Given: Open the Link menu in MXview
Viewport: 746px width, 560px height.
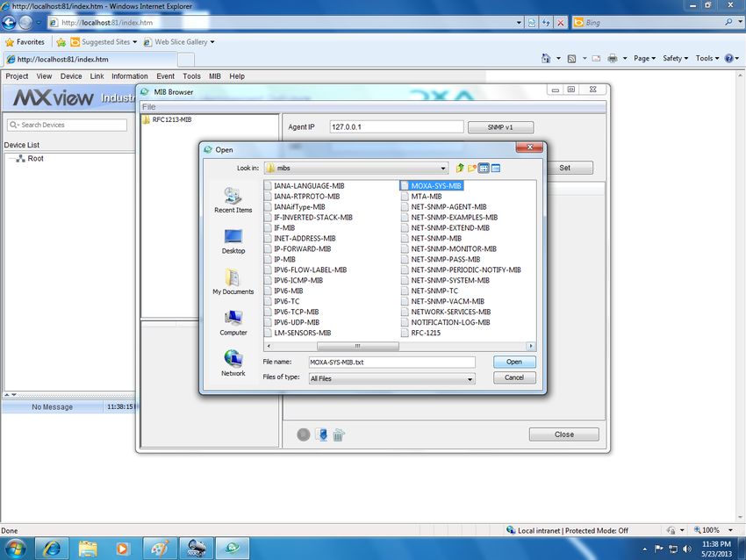Looking at the screenshot, I should click(97, 76).
